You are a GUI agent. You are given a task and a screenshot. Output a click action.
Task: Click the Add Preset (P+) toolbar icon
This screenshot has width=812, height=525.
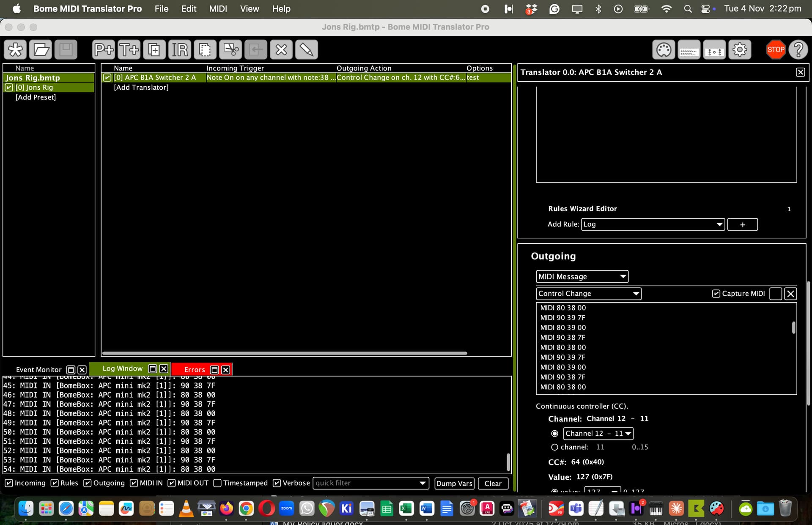point(104,49)
